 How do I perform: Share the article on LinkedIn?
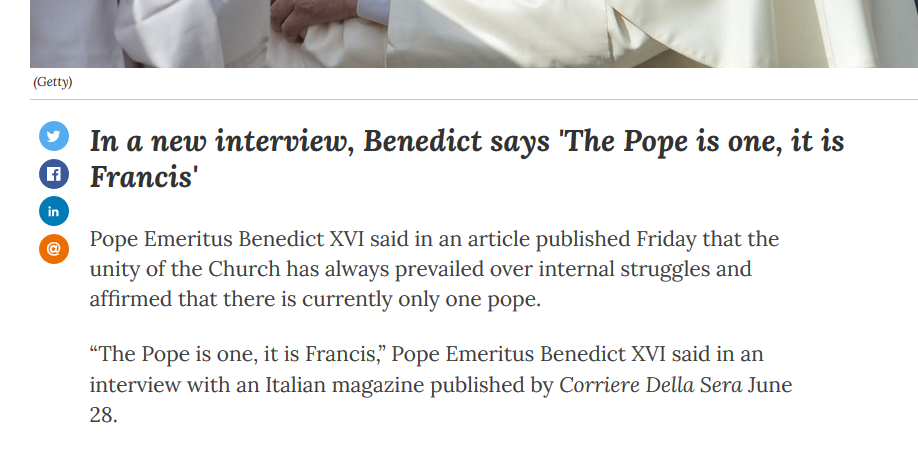click(x=53, y=211)
